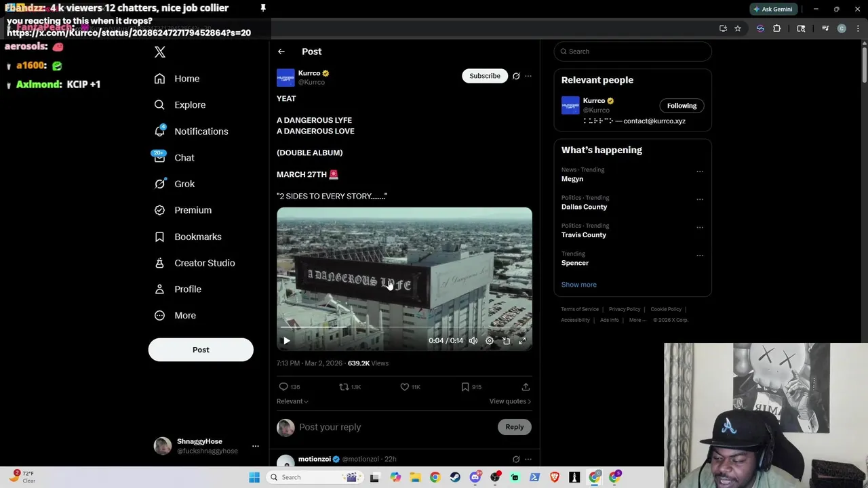
Task: Open the chess app from the taskbar
Action: (574, 477)
